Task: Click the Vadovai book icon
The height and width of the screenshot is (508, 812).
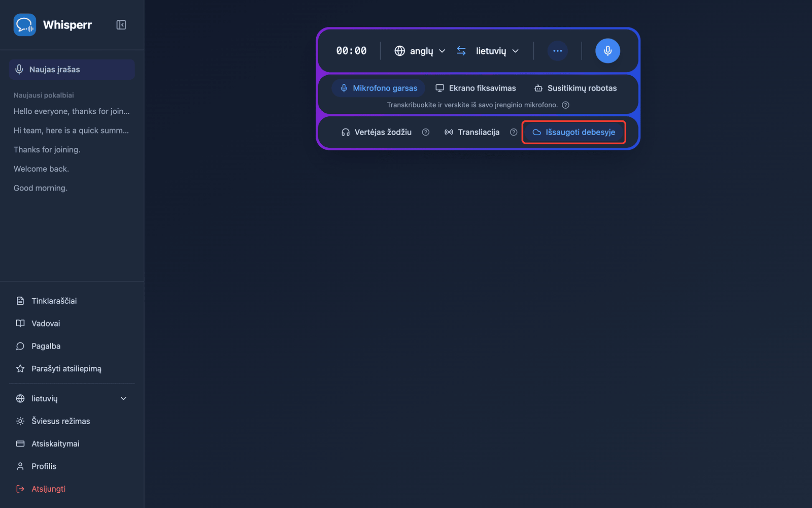Action: [x=20, y=324]
